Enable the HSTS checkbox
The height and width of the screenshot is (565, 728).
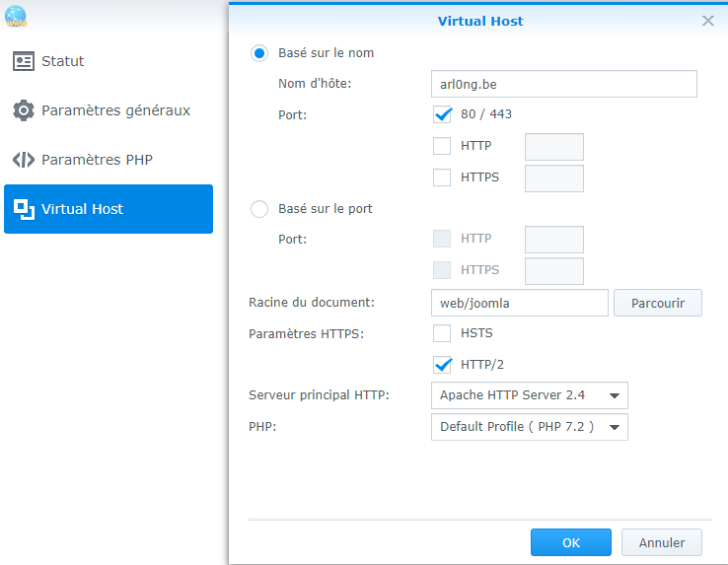[x=442, y=333]
